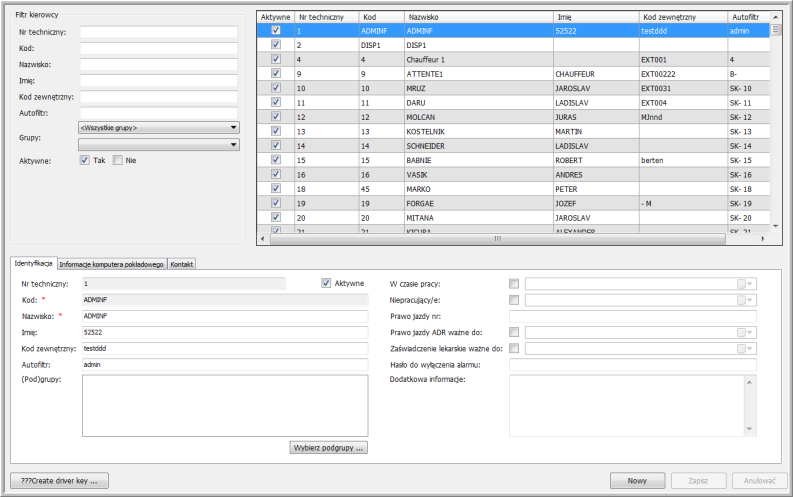Switch to Informacje komputera pokładowego tab

pos(111,264)
